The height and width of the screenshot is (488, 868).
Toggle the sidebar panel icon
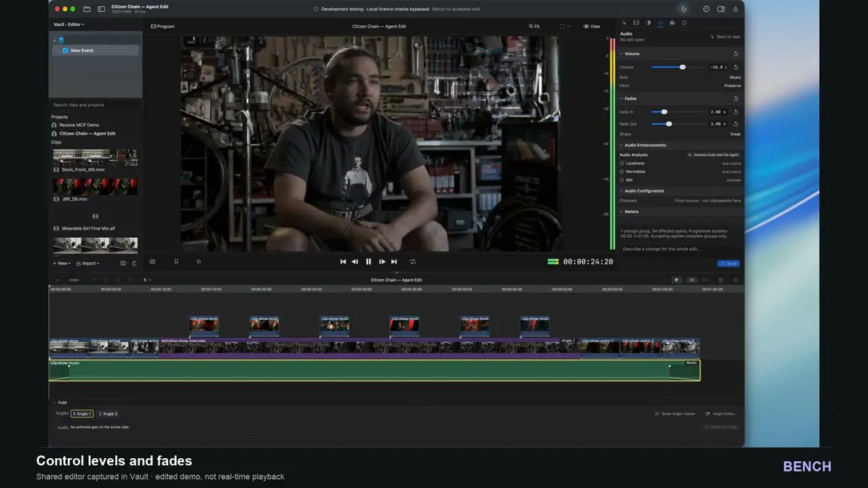point(101,9)
